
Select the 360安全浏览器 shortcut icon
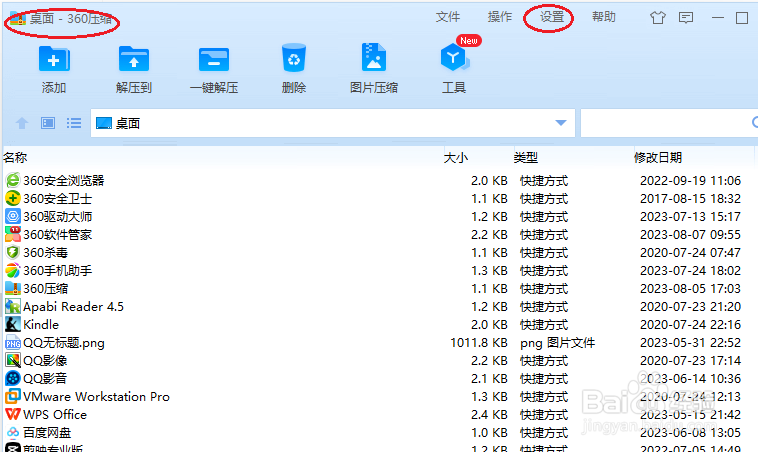click(13, 180)
